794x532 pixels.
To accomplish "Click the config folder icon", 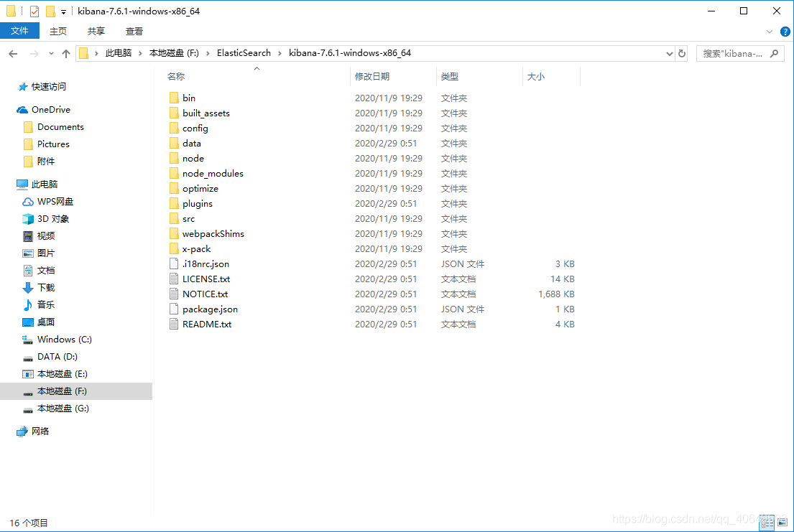I will (174, 128).
